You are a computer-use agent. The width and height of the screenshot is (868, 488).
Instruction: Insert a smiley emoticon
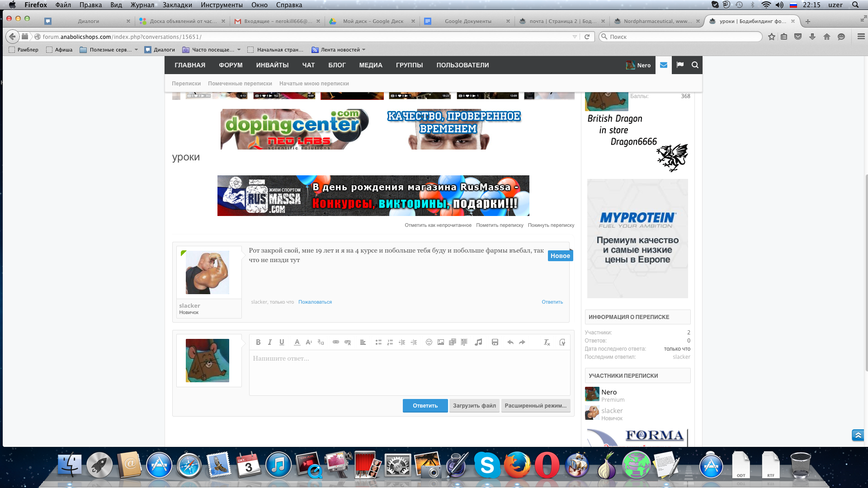click(x=429, y=342)
